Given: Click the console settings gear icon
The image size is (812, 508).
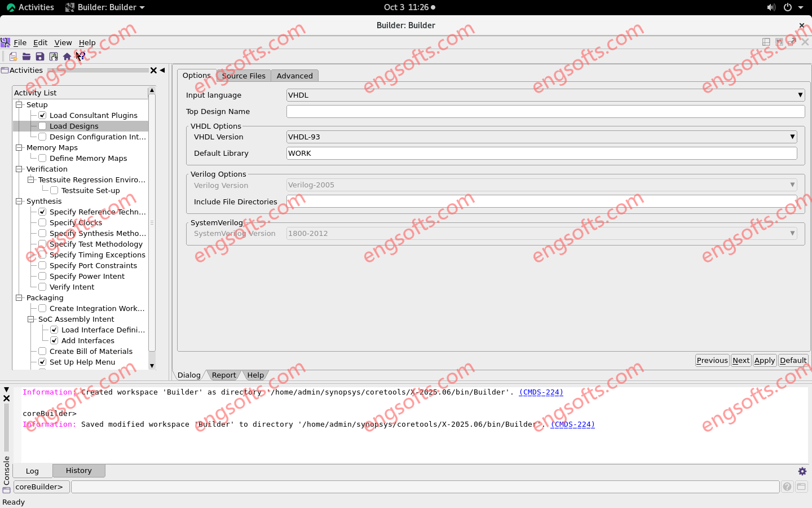Looking at the screenshot, I should pyautogui.click(x=802, y=471).
